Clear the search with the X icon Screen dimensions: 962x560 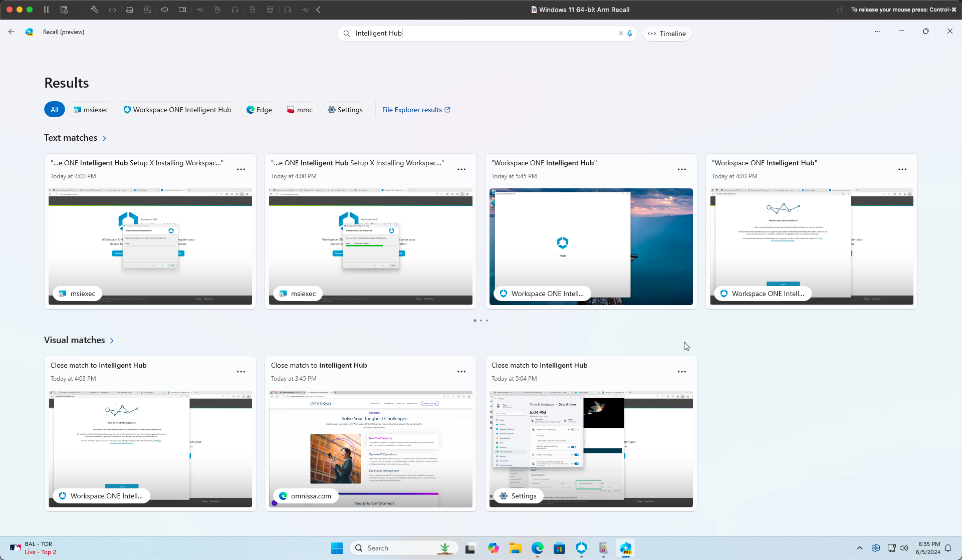pos(620,33)
